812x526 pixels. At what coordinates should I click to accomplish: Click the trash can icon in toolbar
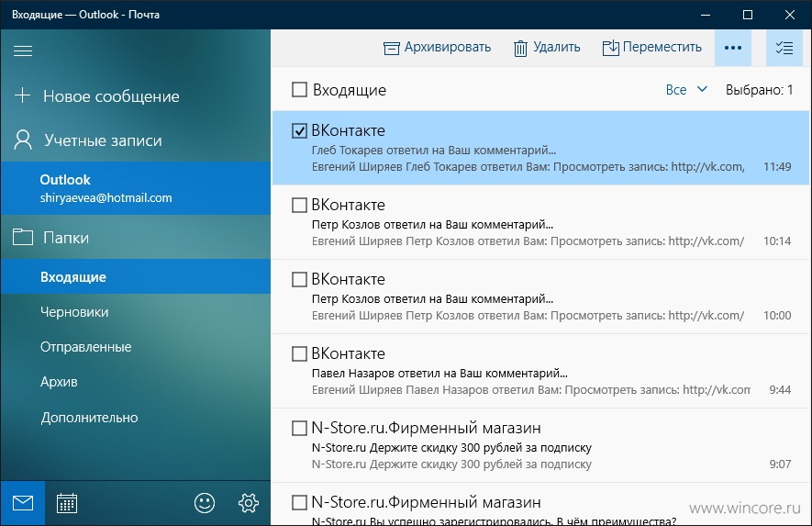(520, 49)
